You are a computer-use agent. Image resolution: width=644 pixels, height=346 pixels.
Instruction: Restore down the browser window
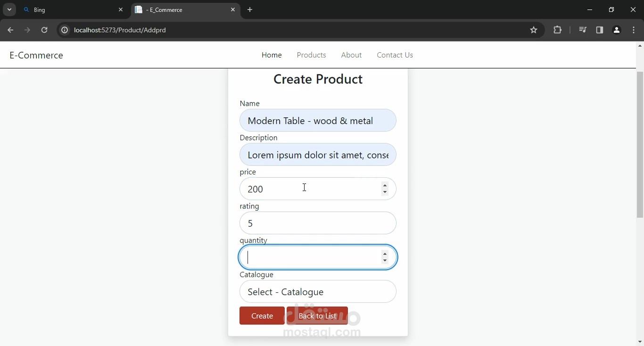[x=611, y=10]
